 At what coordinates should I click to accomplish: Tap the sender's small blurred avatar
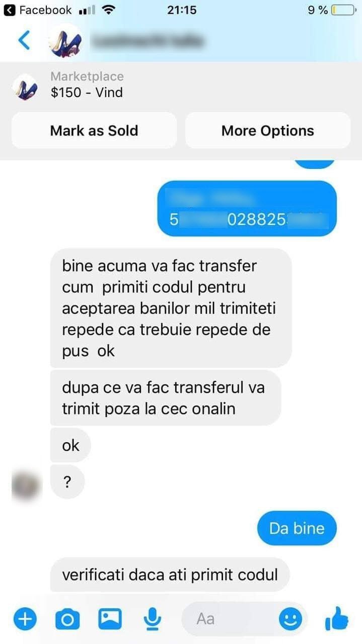[25, 482]
